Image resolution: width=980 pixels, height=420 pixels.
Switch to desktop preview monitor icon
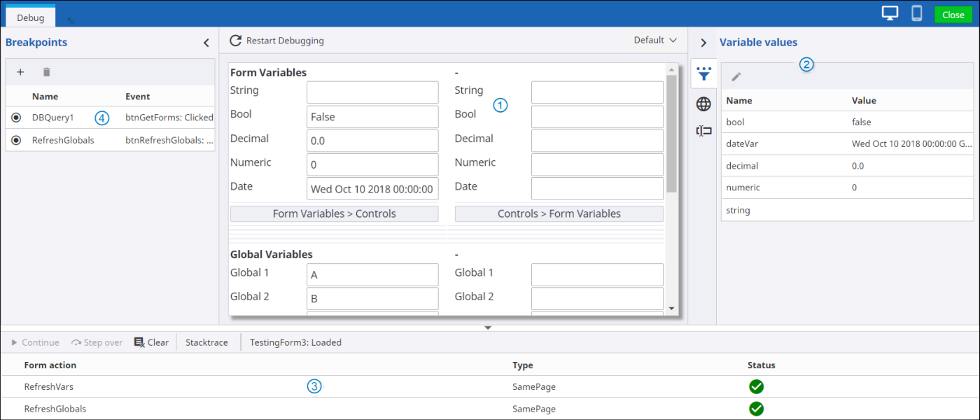890,13
